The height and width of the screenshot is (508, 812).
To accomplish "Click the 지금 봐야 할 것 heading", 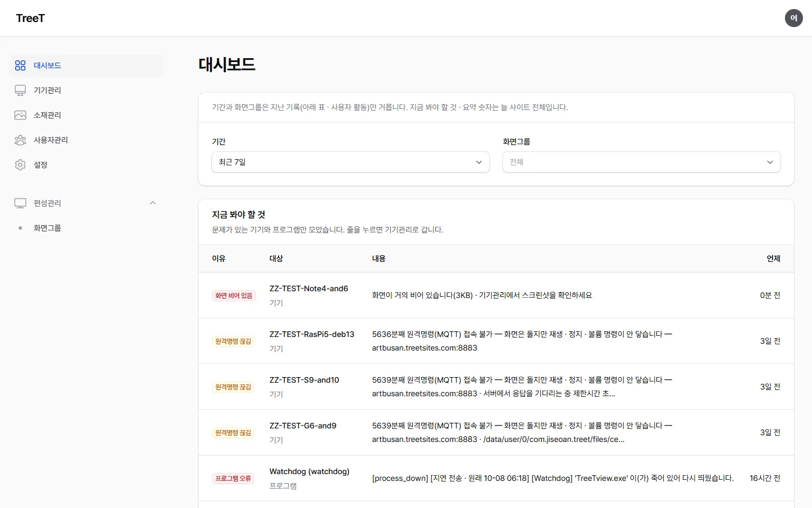I will [x=239, y=214].
